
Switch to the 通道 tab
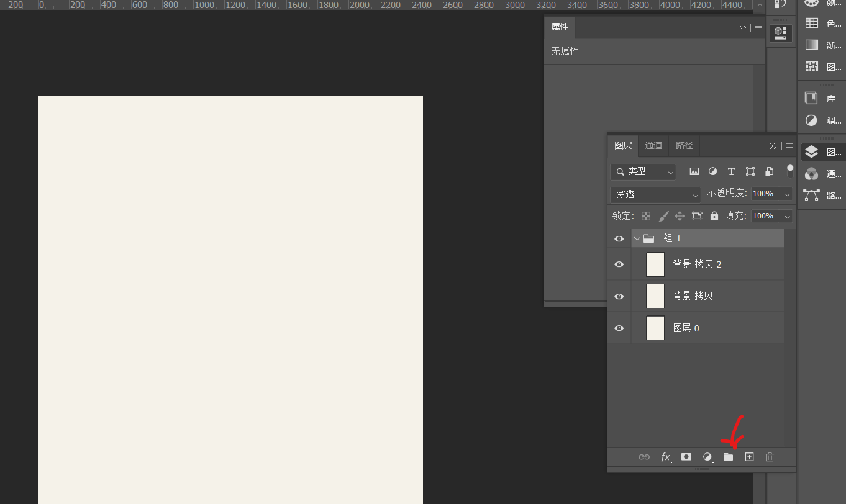tap(653, 145)
